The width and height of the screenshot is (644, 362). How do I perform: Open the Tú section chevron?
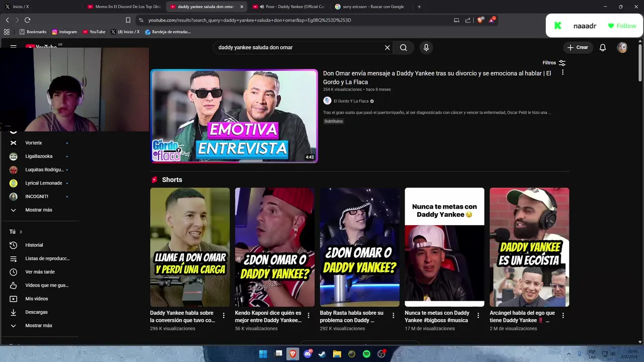pyautogui.click(x=21, y=232)
